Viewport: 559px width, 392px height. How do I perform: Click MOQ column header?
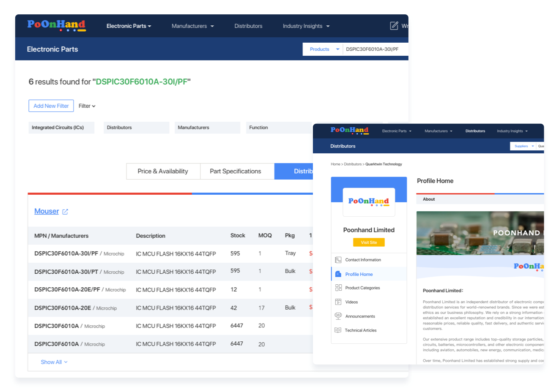click(x=265, y=235)
